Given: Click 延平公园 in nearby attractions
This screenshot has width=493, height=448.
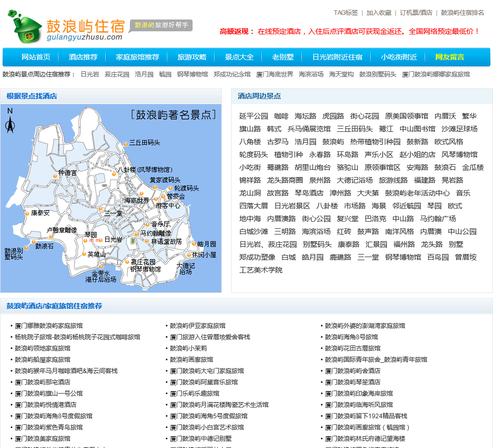Looking at the screenshot, I should [x=253, y=116].
